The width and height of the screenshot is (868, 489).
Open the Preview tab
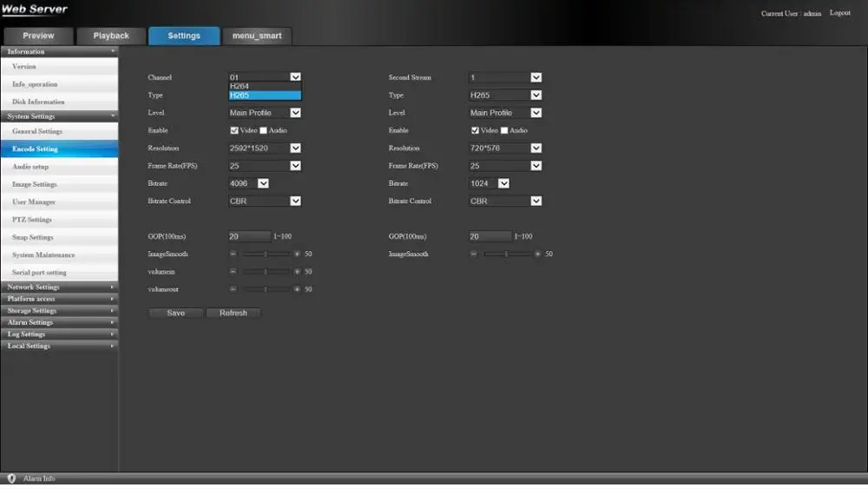click(x=38, y=36)
